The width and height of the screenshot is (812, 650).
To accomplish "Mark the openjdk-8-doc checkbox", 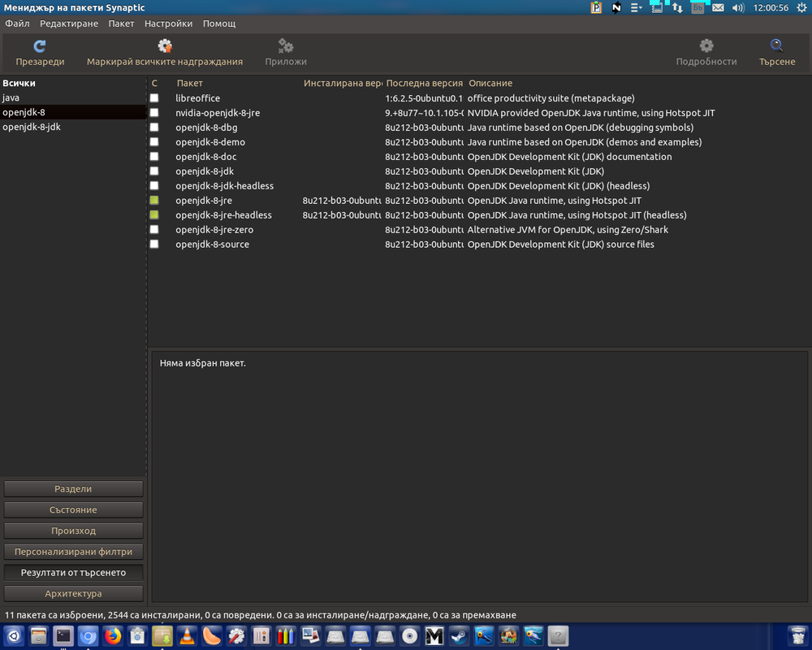I will pyautogui.click(x=154, y=156).
